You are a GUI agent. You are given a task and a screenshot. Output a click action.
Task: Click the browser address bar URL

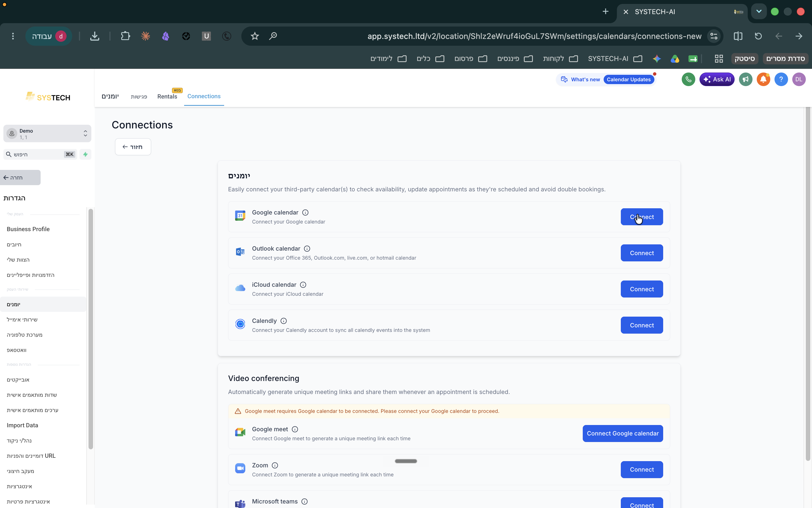point(534,36)
